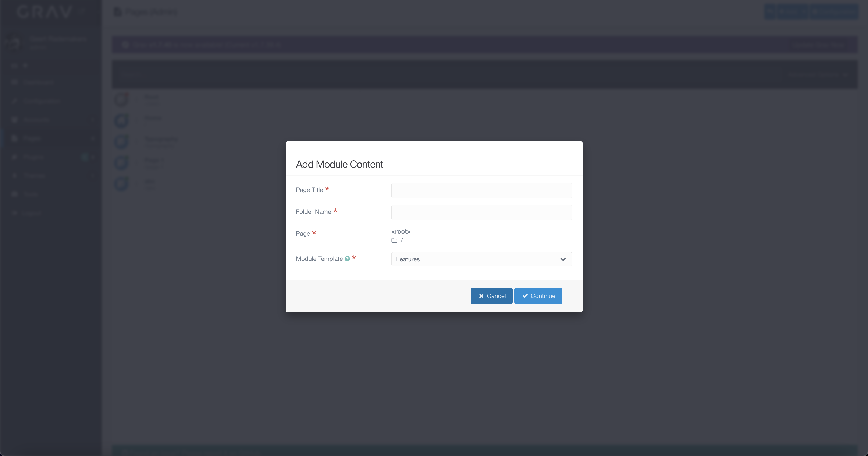
Task: Click the folder icon under <root>
Action: [x=394, y=241]
